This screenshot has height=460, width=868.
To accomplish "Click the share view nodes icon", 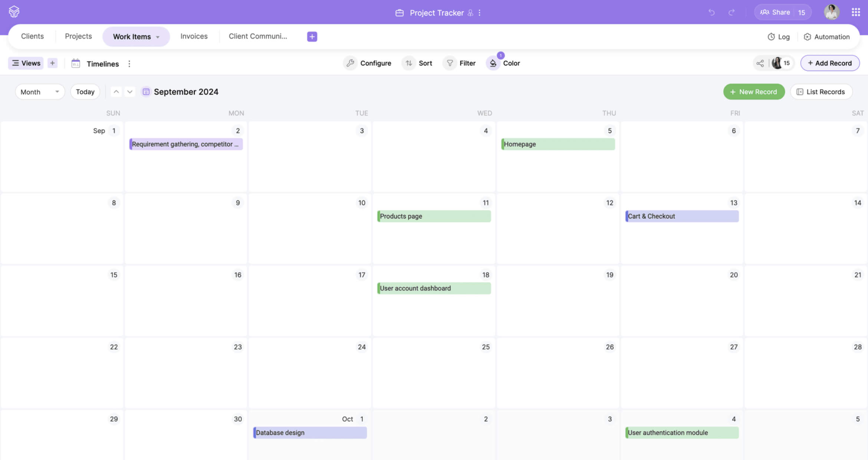I will 760,63.
